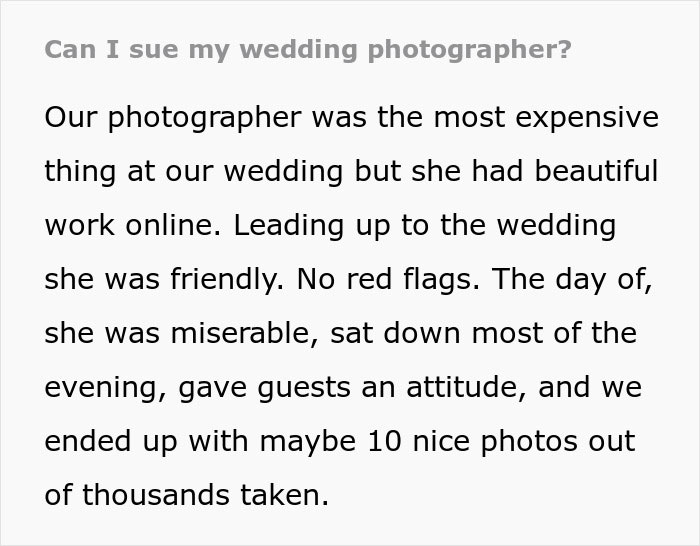The width and height of the screenshot is (700, 546).
Task: Click the text 'Leading up to the wedding'
Action: (425, 225)
